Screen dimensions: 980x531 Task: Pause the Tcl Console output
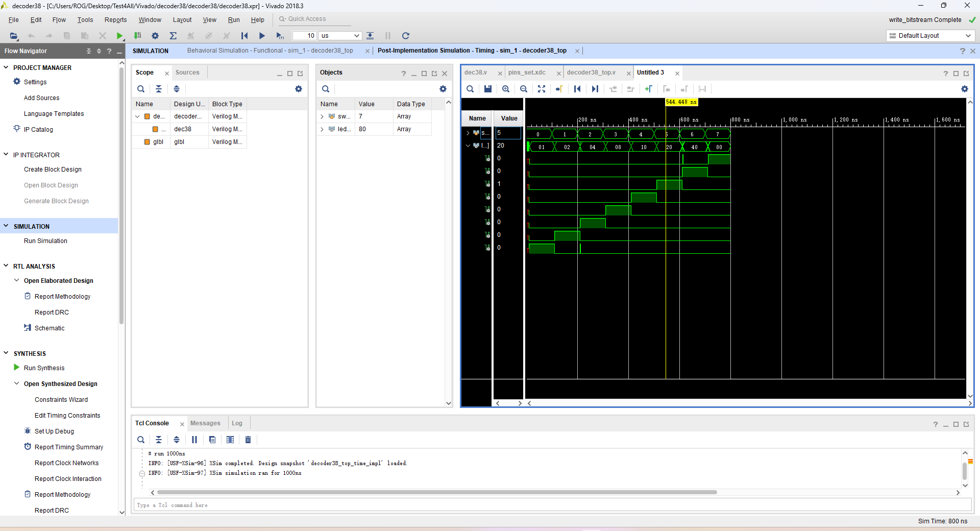click(194, 440)
